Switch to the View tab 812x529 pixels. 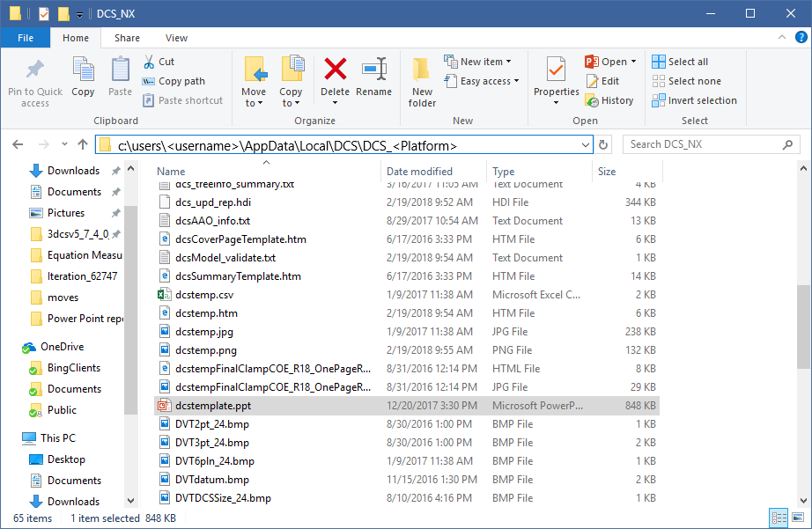pyautogui.click(x=175, y=38)
